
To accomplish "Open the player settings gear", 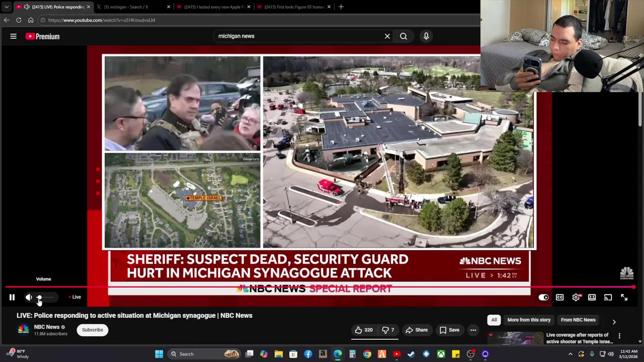I will [x=576, y=298].
